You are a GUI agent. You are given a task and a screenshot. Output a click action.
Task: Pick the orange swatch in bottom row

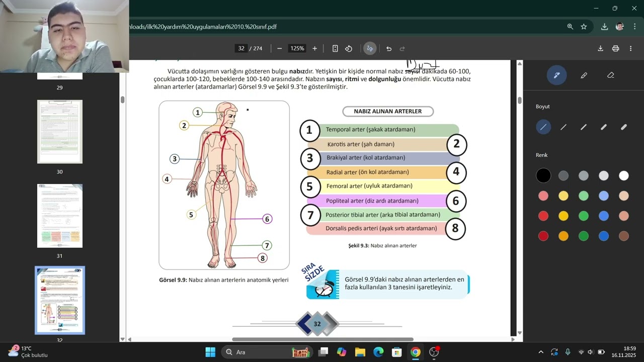click(563, 236)
